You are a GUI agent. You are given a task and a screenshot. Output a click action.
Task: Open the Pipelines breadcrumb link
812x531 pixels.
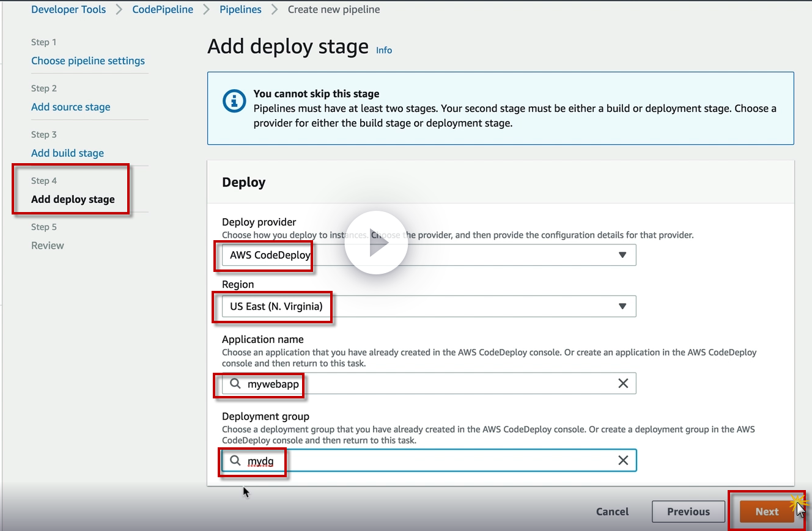tap(240, 10)
